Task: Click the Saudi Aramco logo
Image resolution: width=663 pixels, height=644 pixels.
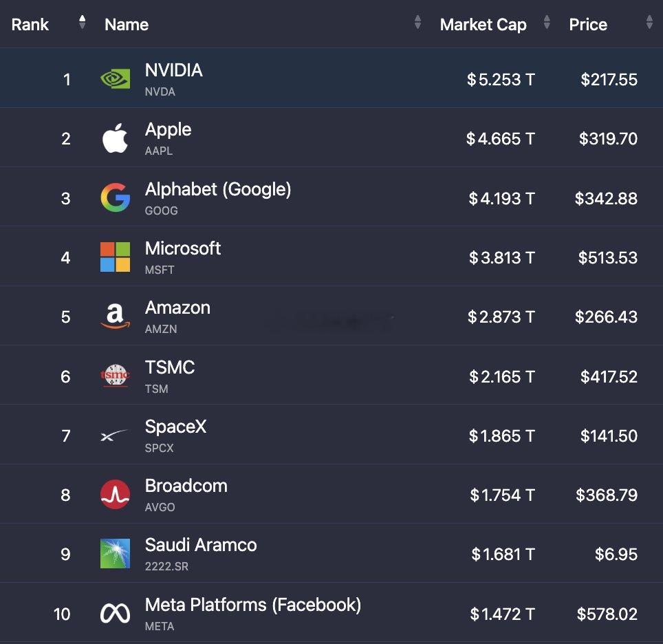Action: 115,553
